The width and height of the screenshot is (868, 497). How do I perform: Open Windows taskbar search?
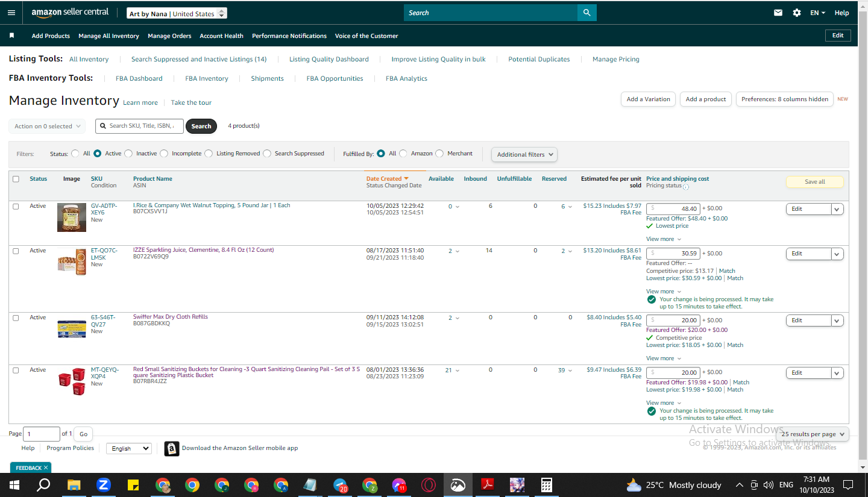click(43, 485)
